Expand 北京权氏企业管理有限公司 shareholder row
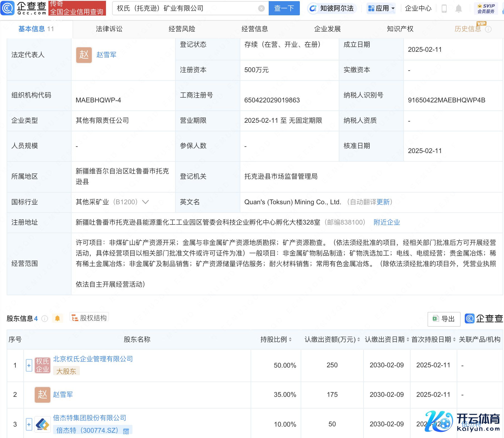This screenshot has height=438, width=504. coord(29,365)
